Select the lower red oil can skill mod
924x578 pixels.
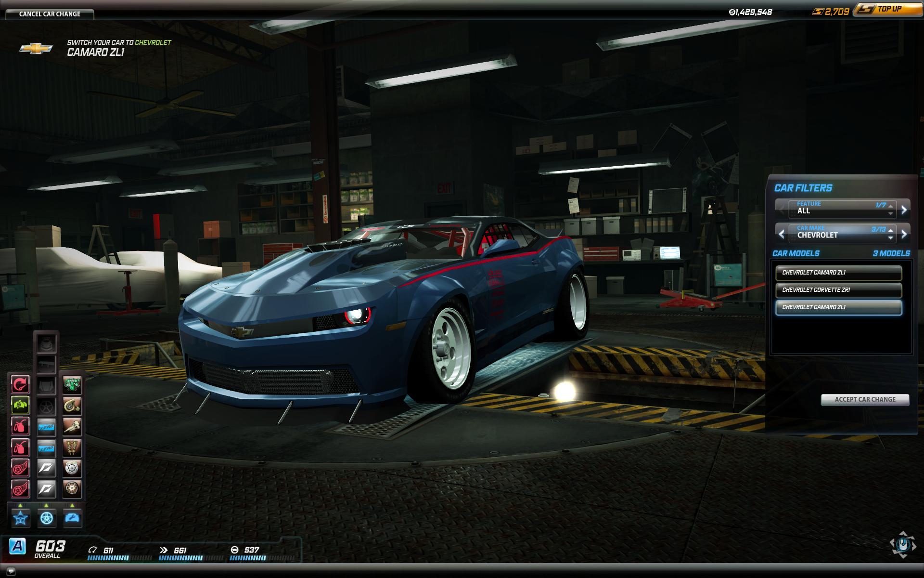(x=20, y=447)
